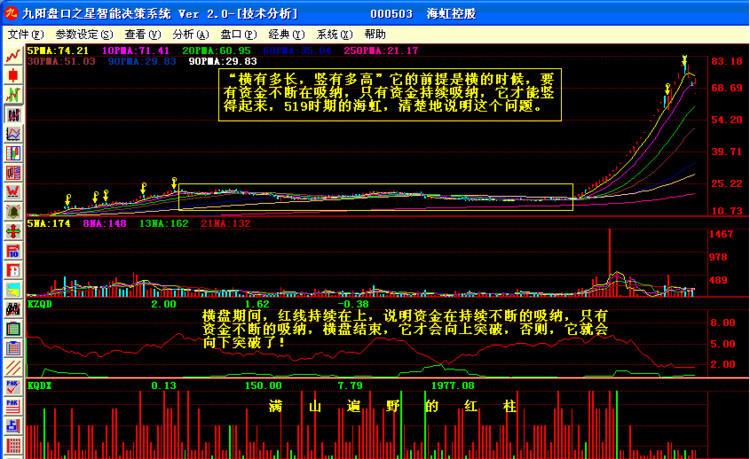Click the binoculars search icon
Screen dimensions: 750x459
pos(13,309)
